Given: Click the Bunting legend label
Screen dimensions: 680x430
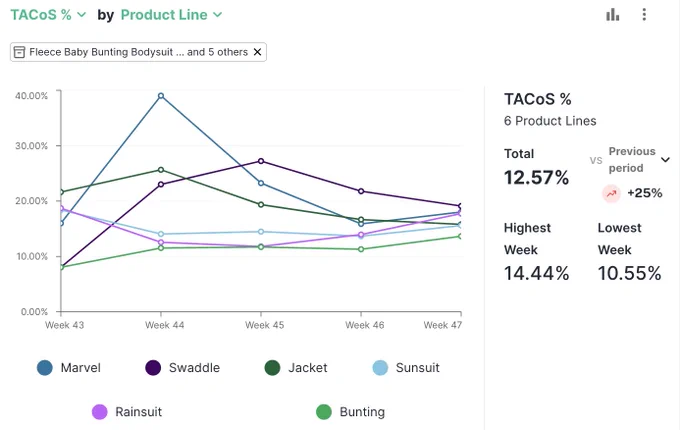Looking at the screenshot, I should (362, 412).
